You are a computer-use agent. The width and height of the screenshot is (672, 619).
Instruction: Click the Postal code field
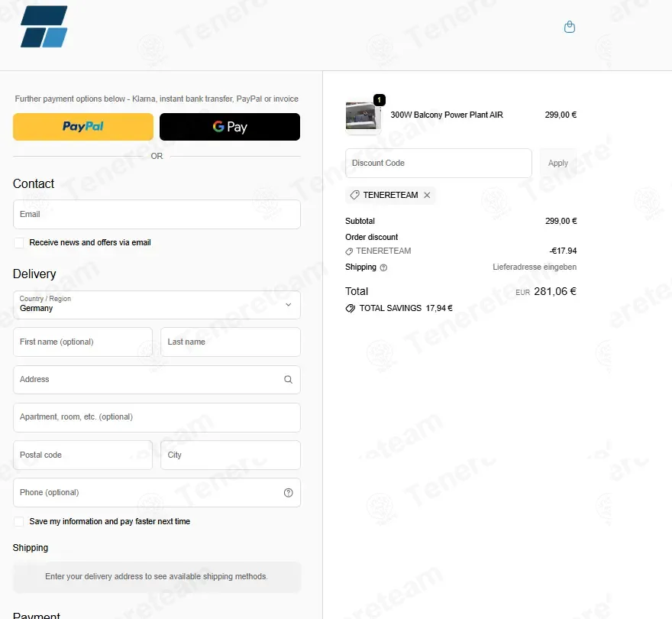pos(82,455)
